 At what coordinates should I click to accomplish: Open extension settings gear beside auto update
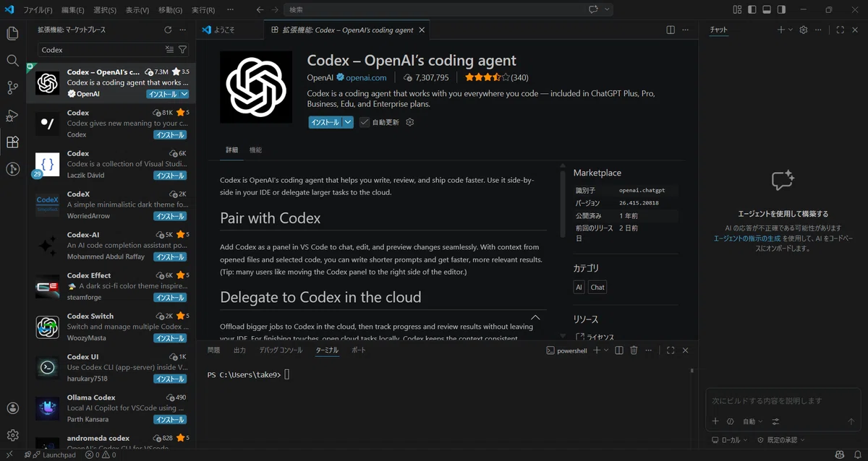410,122
